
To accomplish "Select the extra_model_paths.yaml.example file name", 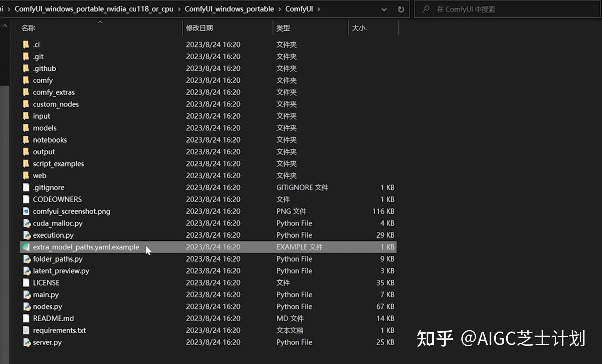I will point(86,247).
